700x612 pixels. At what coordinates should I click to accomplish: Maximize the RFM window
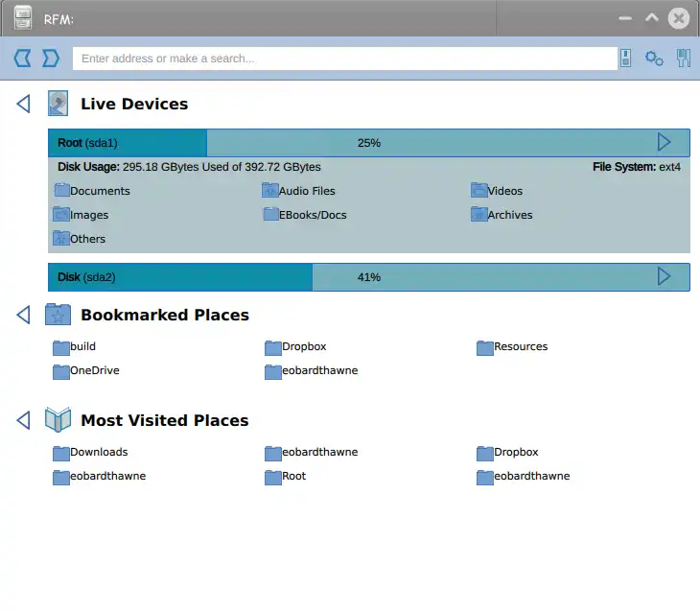[652, 18]
